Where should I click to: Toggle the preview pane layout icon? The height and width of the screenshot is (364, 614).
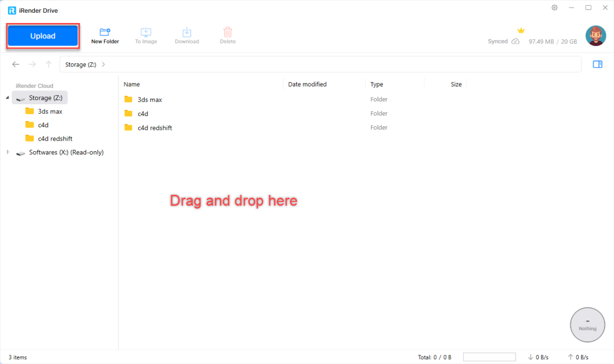(597, 64)
